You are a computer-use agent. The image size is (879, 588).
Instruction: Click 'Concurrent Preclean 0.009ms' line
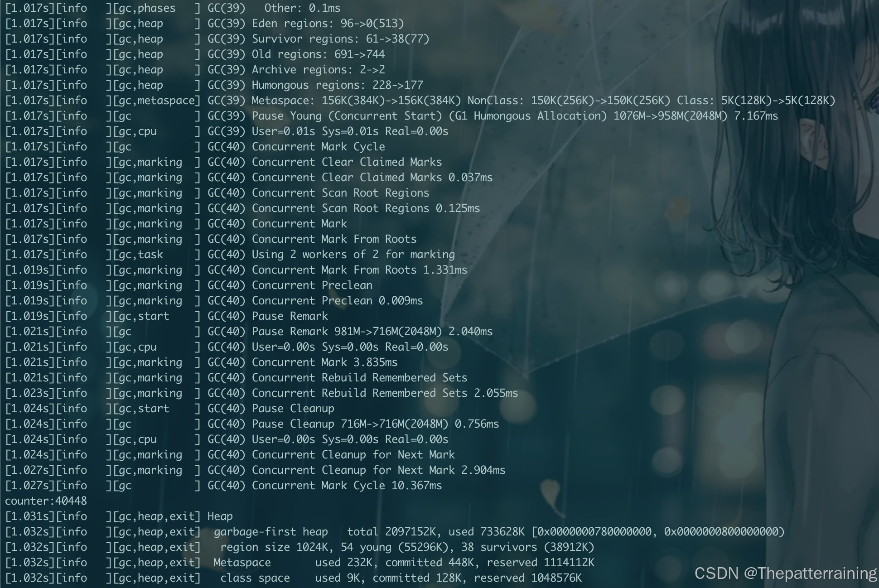point(337,301)
